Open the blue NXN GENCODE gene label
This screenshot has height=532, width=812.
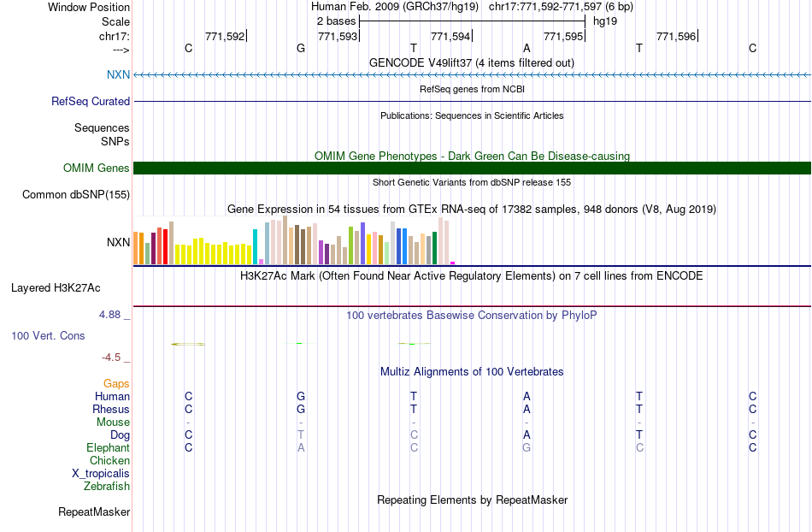[x=118, y=74]
